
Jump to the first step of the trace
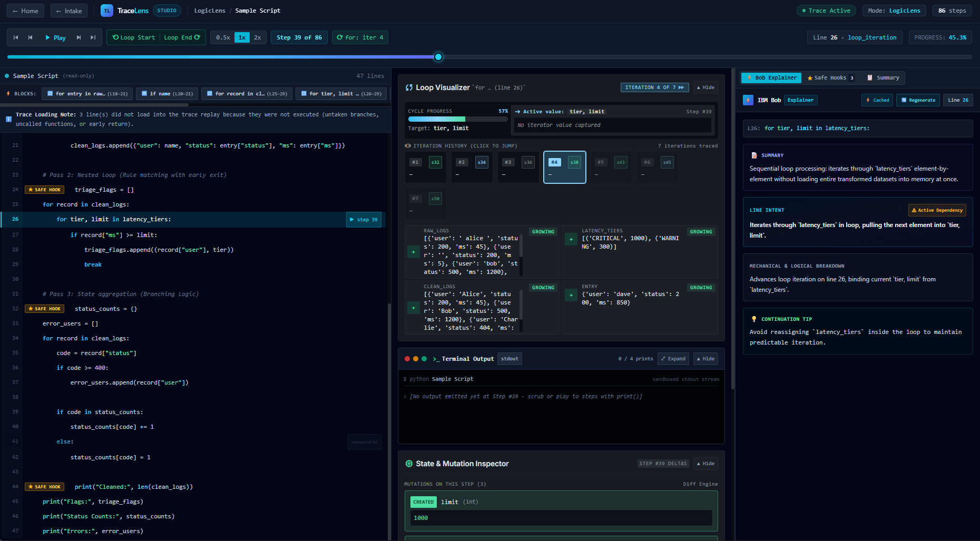[x=16, y=37]
